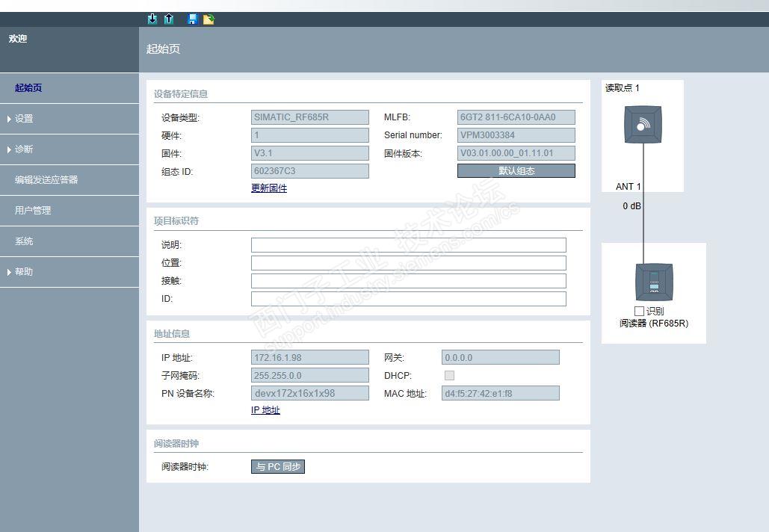
Task: Toggle the DHCP checkbox
Action: [x=449, y=376]
